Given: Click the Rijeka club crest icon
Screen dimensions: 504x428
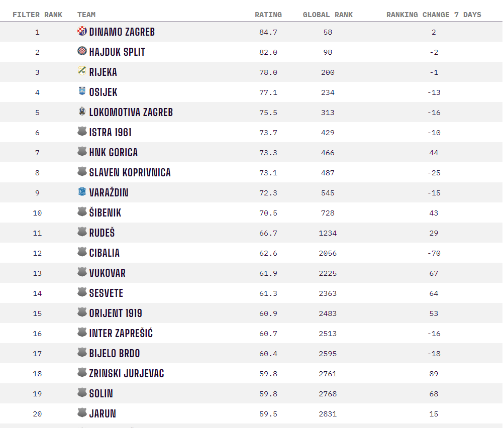Looking at the screenshot, I should click(x=82, y=71).
